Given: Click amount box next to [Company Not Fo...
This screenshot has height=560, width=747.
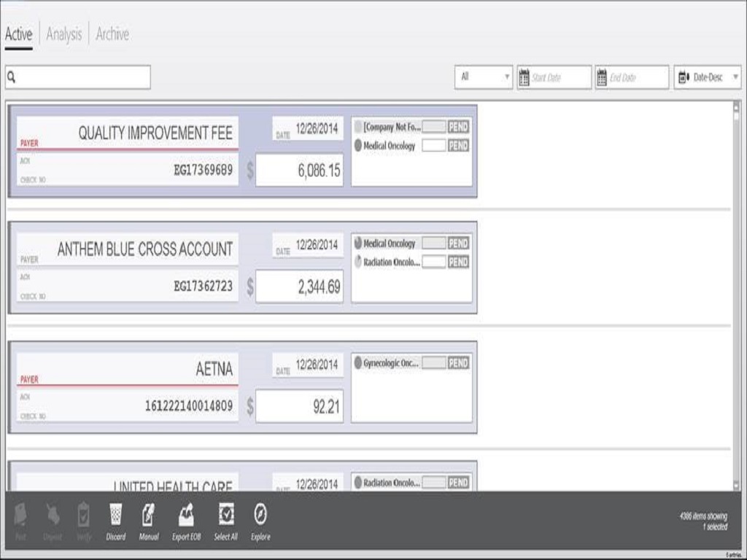Looking at the screenshot, I should (x=434, y=127).
